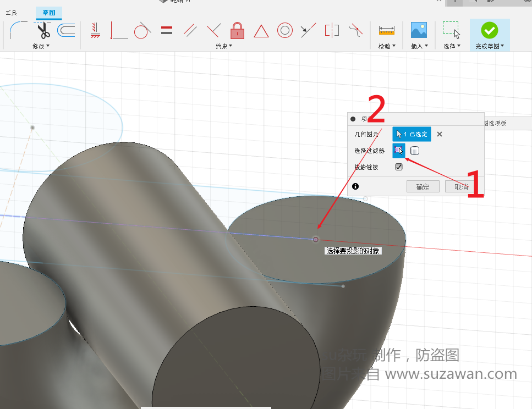Open the 约束 dropdown menu
The image size is (532, 409).
tap(224, 46)
